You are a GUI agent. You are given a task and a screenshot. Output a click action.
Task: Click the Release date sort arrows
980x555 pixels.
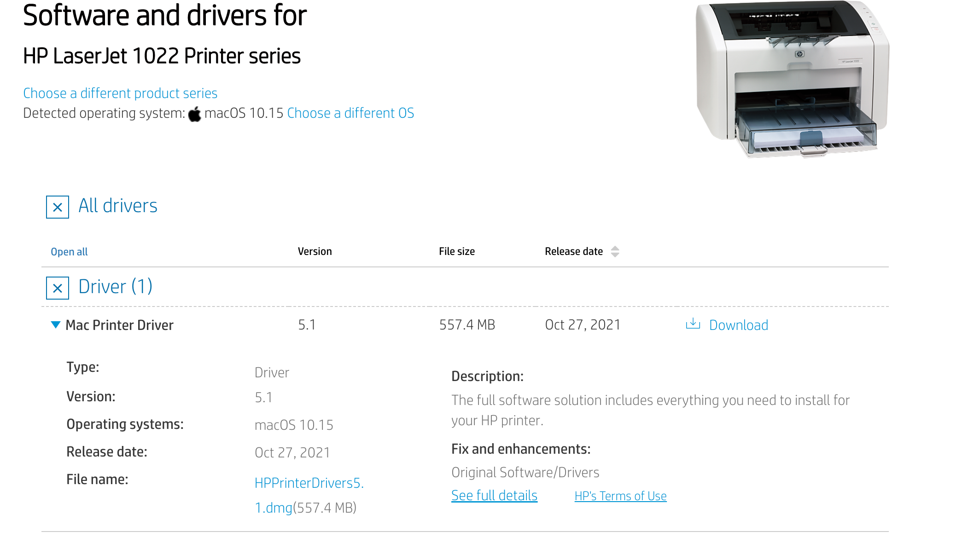(615, 251)
